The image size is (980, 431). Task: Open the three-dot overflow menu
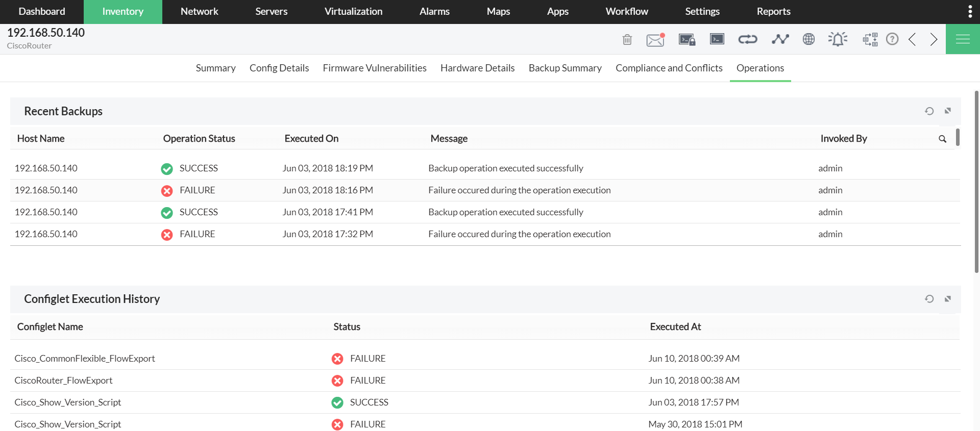pyautogui.click(x=970, y=11)
